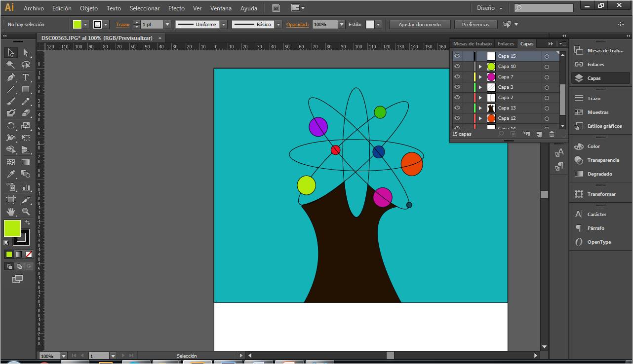The image size is (633, 364).
Task: Select the Eyedropper tool
Action: 11,174
